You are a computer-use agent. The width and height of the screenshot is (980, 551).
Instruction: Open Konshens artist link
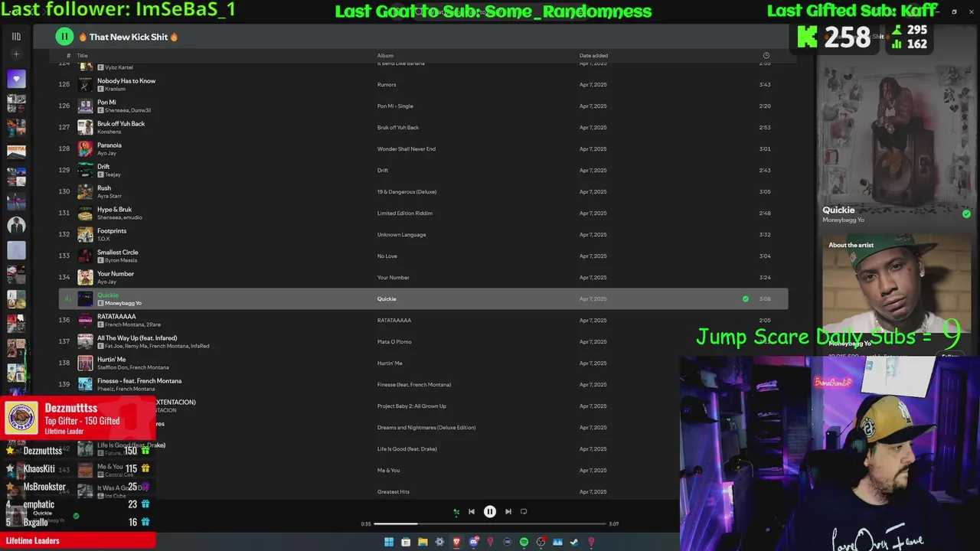click(x=109, y=132)
